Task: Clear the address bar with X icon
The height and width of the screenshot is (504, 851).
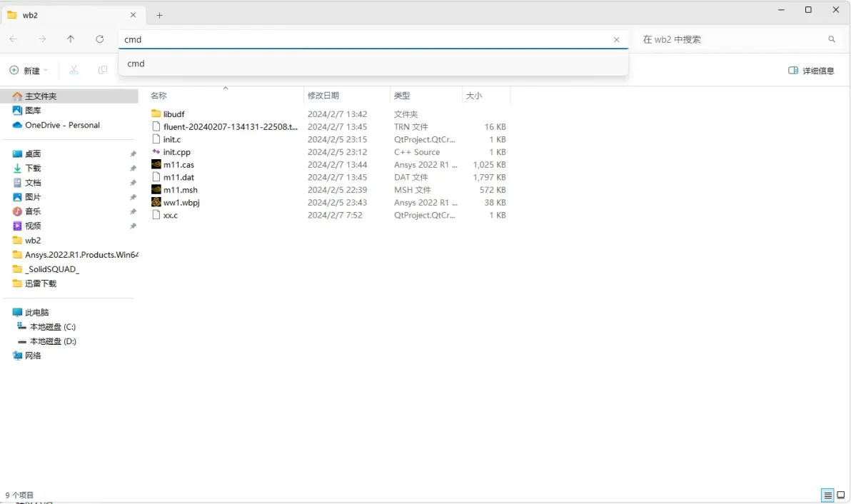Action: click(617, 40)
